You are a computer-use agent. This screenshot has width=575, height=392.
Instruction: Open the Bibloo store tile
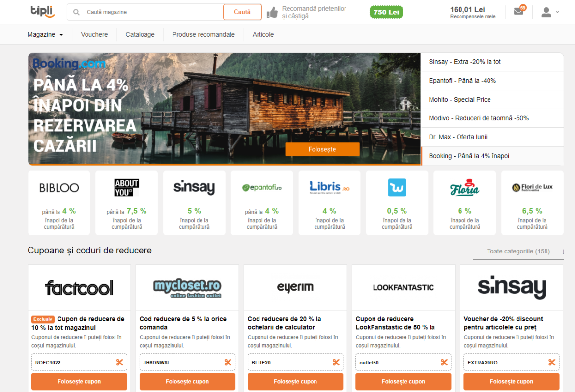59,203
